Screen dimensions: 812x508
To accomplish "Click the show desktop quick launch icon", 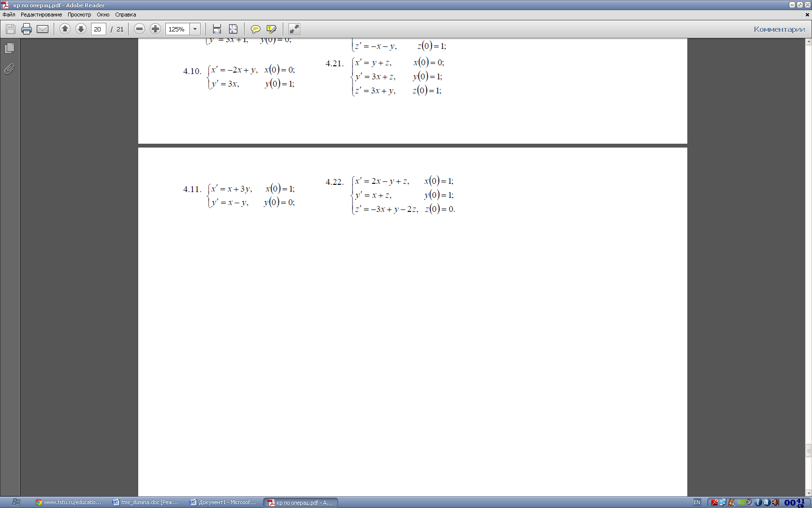I will point(16,502).
